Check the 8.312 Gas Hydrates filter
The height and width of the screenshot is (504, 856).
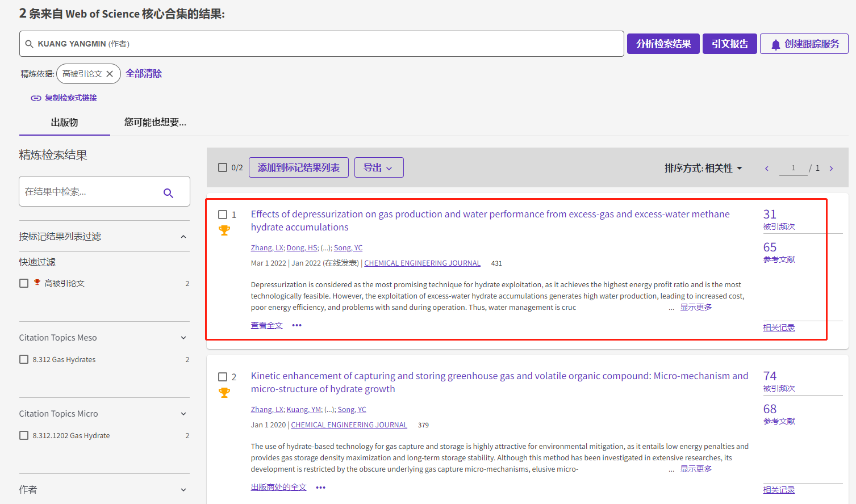(x=24, y=359)
